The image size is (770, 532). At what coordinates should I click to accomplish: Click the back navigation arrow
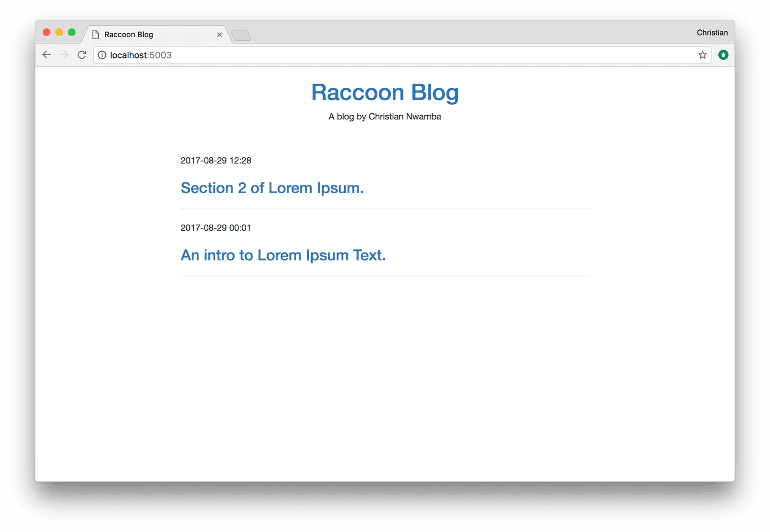click(47, 55)
